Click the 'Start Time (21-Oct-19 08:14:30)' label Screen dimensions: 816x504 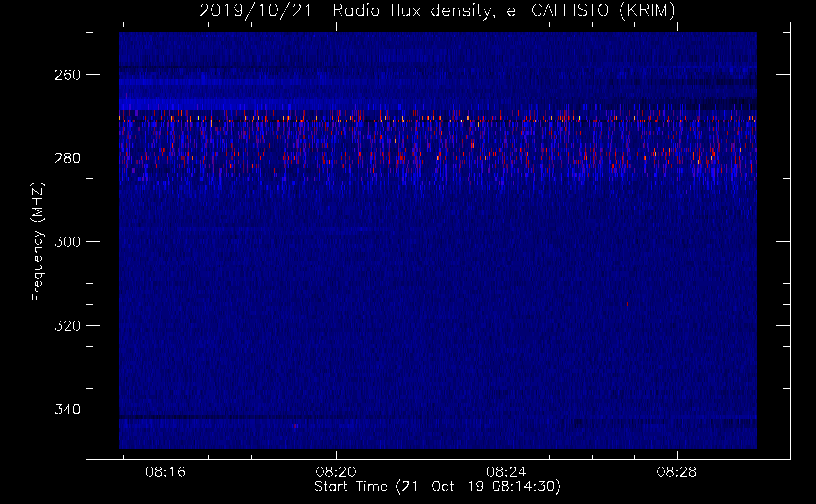(x=437, y=487)
